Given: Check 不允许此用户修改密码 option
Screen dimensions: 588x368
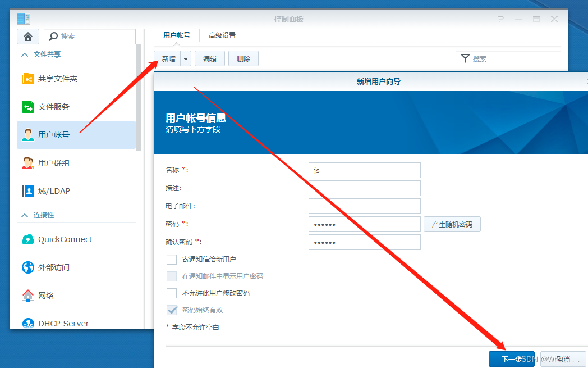Looking at the screenshot, I should (172, 293).
